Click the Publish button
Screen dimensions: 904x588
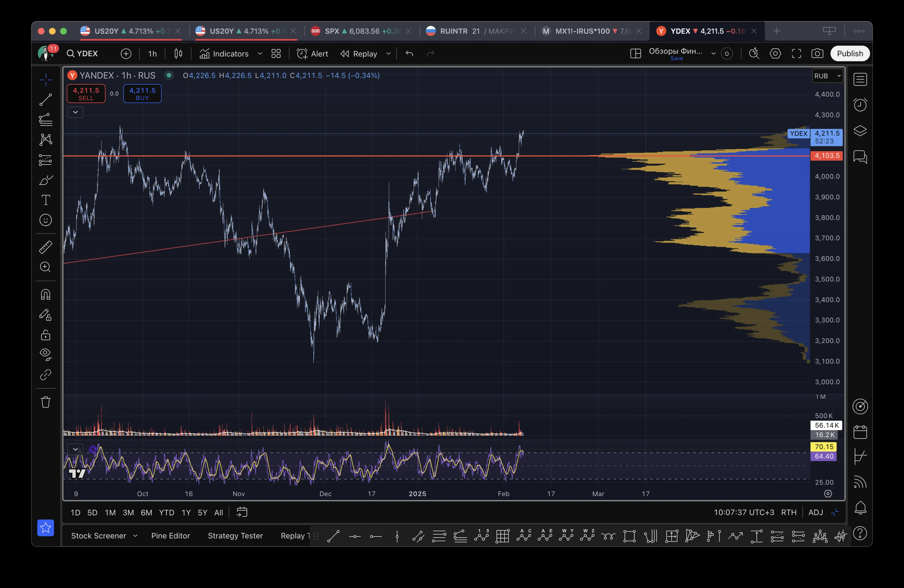point(850,54)
